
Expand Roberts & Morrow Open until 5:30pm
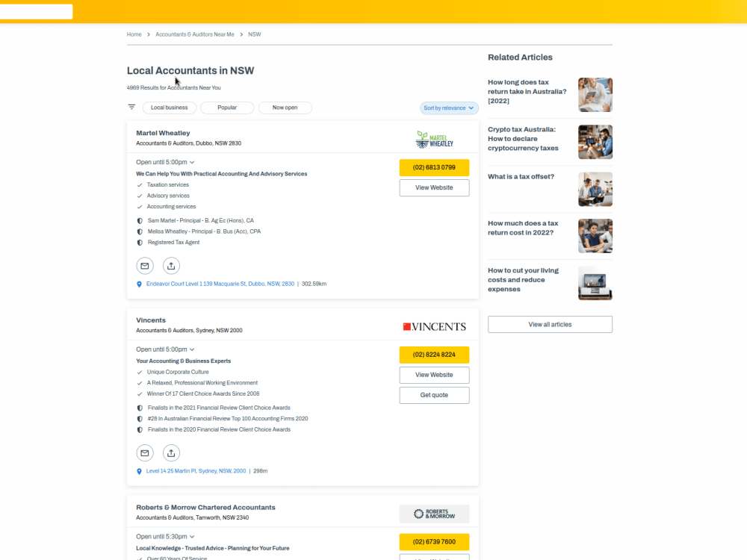pyautogui.click(x=165, y=537)
